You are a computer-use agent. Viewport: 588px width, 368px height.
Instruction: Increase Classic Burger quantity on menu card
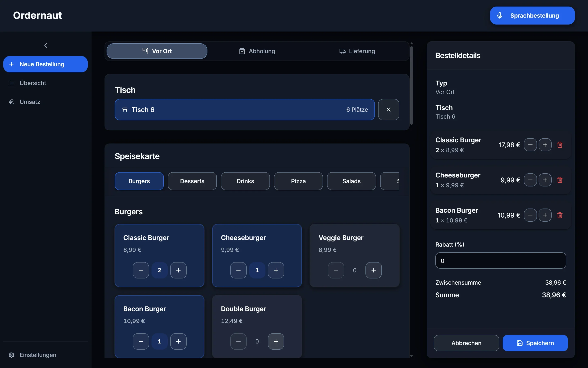coord(178,270)
